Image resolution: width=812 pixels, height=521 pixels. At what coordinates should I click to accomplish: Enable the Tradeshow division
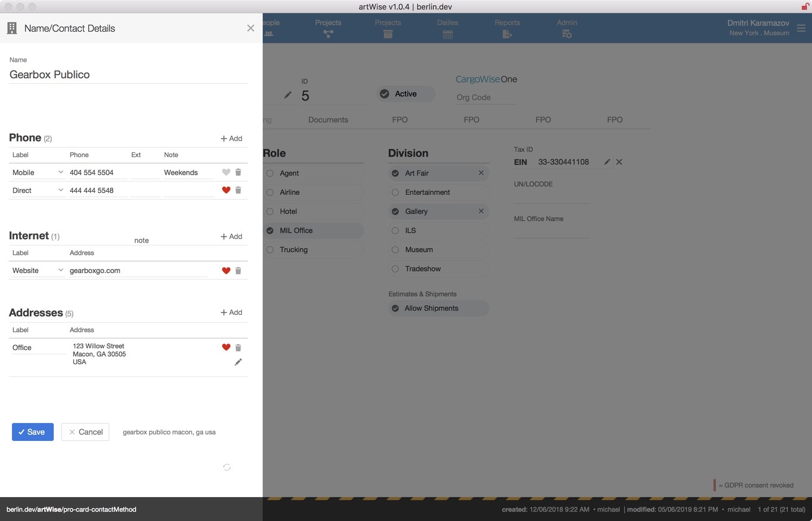(x=438, y=269)
